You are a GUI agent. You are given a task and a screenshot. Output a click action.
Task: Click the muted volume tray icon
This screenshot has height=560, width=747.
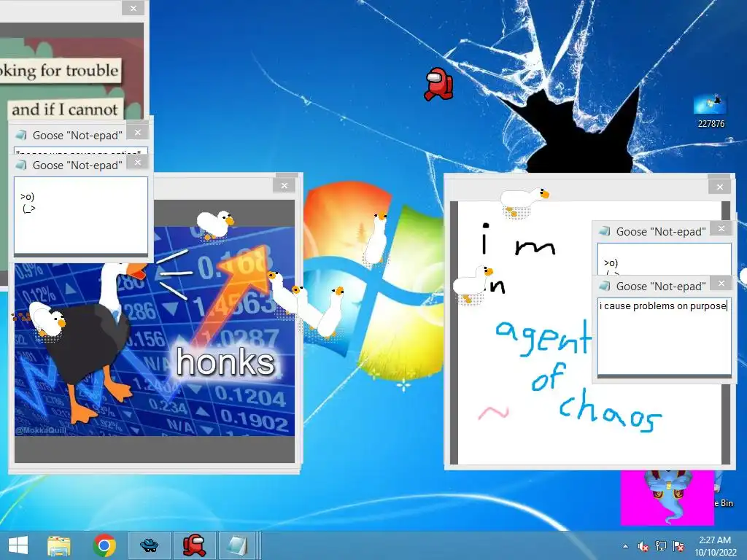[x=643, y=546]
